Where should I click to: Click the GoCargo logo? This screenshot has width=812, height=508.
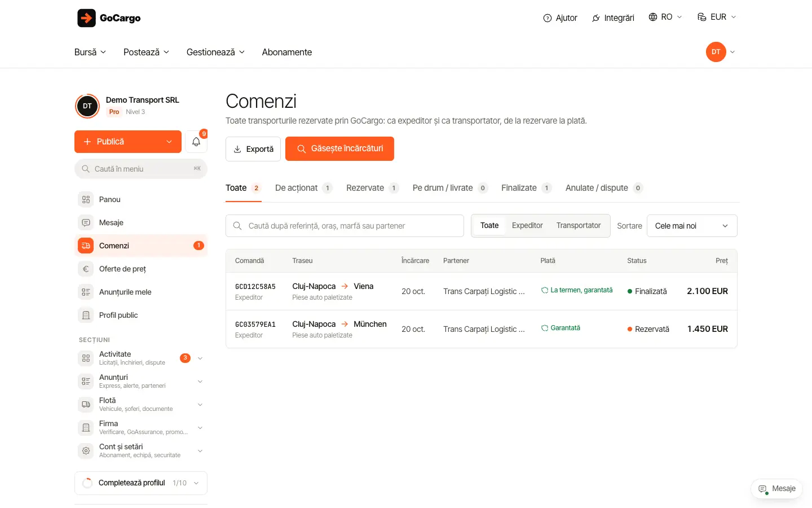[109, 18]
